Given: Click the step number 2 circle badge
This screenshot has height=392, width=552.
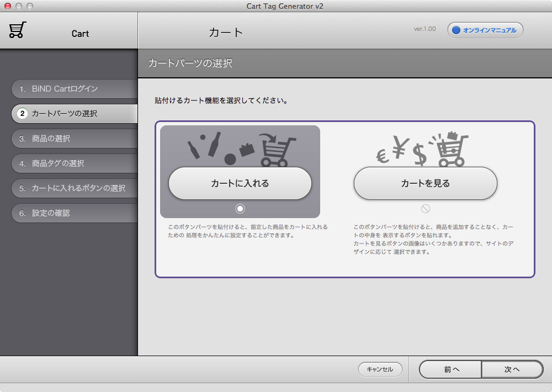Looking at the screenshot, I should 23,113.
